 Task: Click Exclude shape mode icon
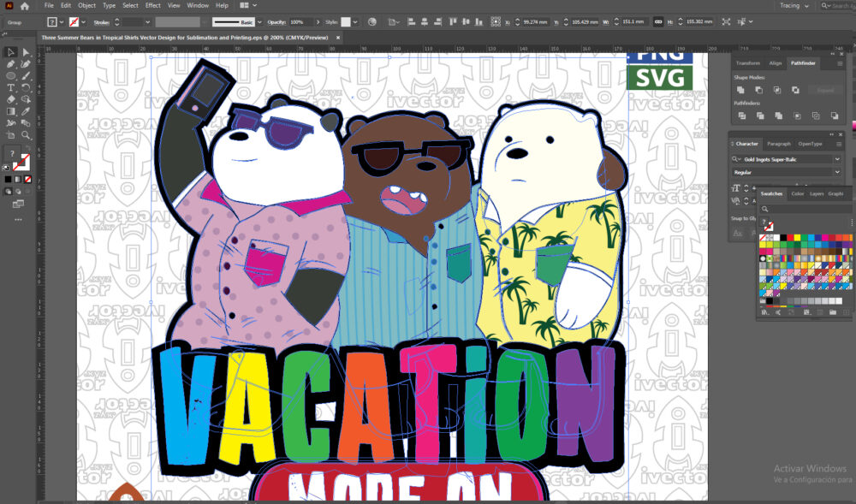[x=795, y=90]
